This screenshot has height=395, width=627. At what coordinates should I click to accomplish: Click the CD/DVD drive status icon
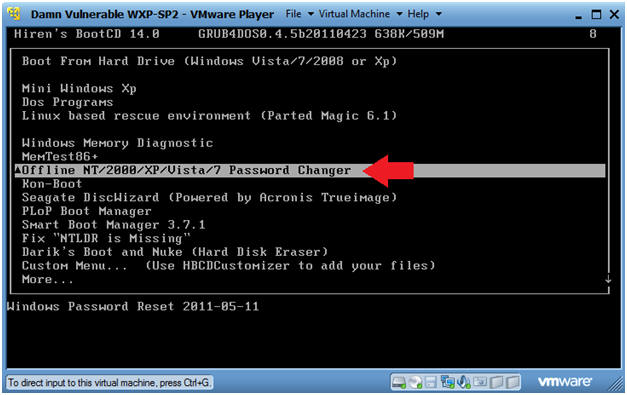tap(416, 383)
